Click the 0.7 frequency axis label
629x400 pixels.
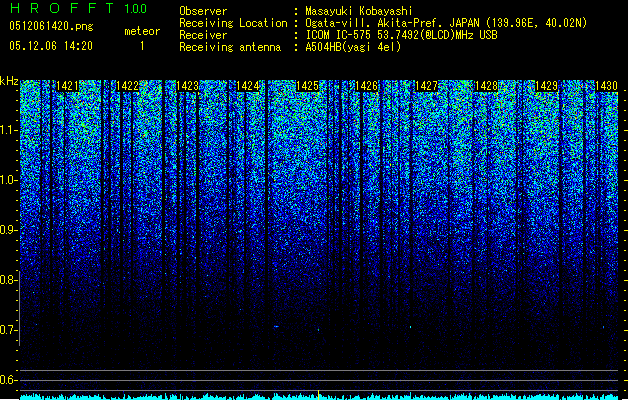point(9,330)
